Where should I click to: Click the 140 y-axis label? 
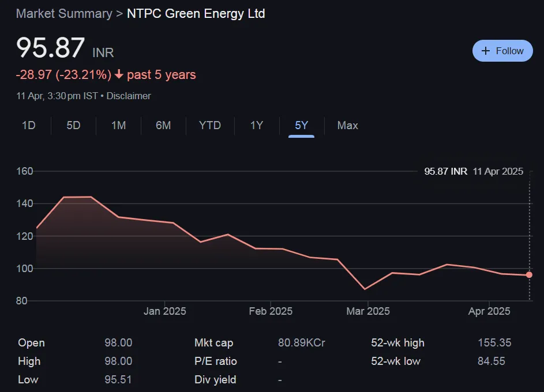[x=25, y=203]
